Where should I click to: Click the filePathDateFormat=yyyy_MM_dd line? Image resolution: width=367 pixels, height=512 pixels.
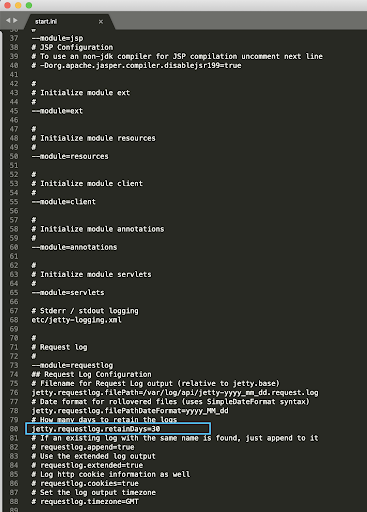tap(130, 411)
